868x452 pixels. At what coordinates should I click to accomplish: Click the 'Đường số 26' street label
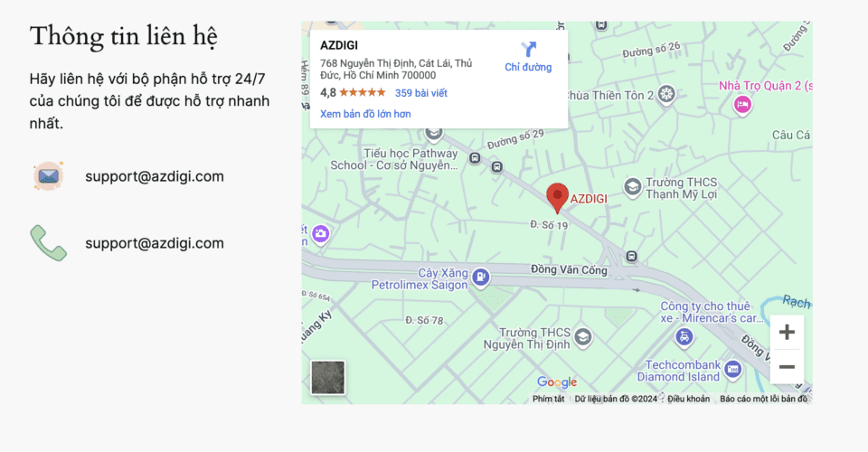pos(651,50)
